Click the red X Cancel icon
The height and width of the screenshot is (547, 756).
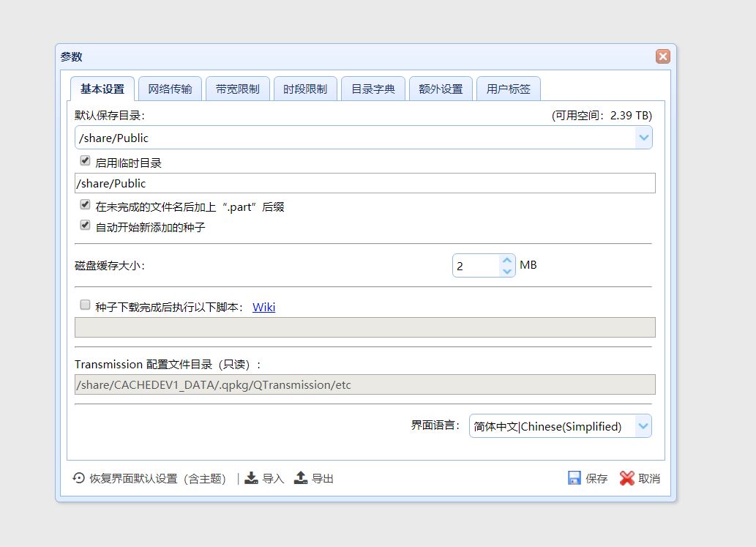(x=628, y=477)
